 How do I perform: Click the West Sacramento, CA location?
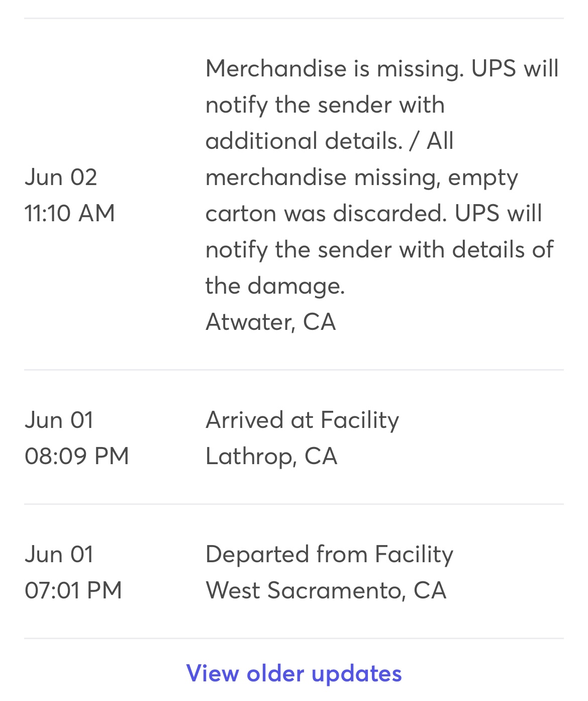pos(326,590)
